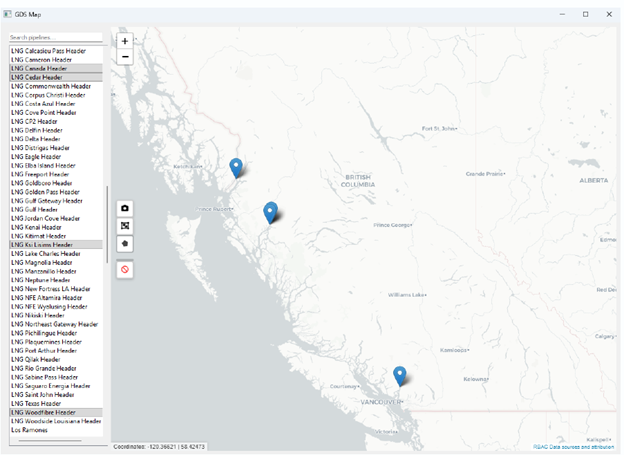The image size is (624, 455).
Task: Click the zoom in plus button
Action: point(125,41)
